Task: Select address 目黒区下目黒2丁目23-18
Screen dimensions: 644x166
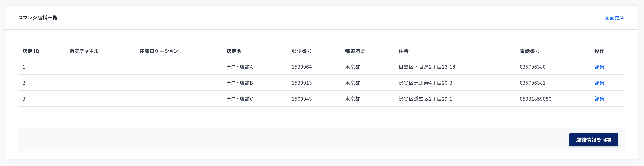Action: [x=426, y=67]
